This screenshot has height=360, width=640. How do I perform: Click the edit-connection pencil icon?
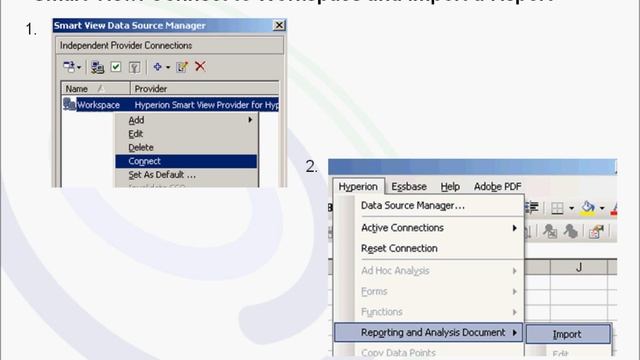pos(182,67)
